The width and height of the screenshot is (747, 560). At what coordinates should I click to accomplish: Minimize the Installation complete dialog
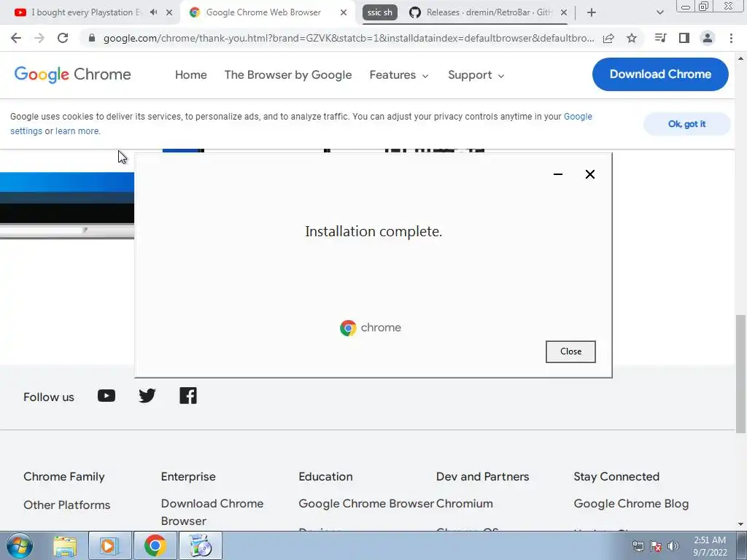pos(558,174)
